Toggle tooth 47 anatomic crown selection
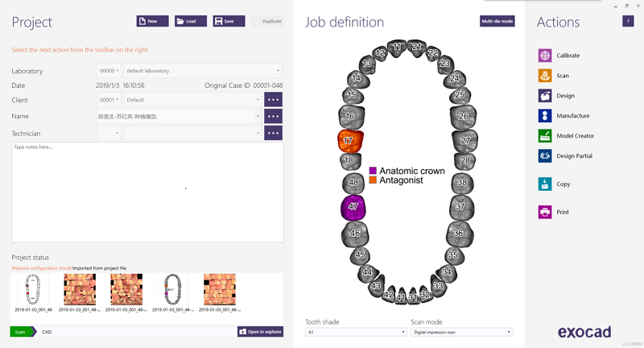This screenshot has width=644, height=348. (353, 207)
